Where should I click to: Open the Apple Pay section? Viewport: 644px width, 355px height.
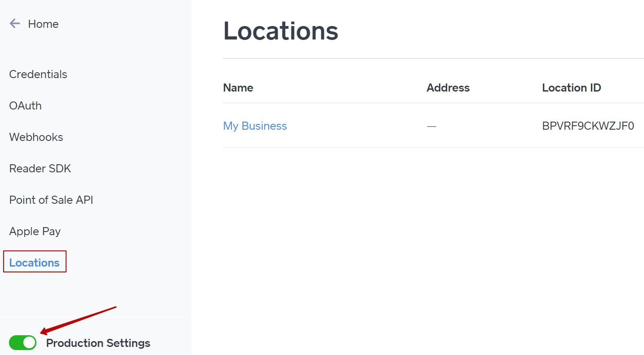pos(35,232)
